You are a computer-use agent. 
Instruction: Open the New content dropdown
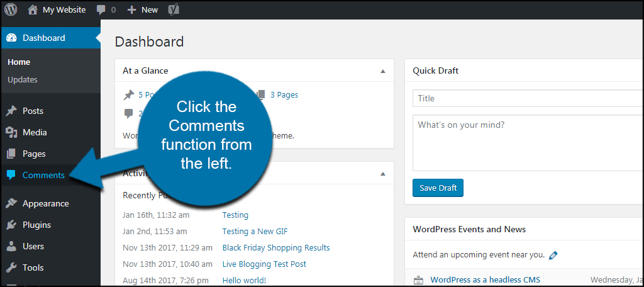(x=143, y=10)
